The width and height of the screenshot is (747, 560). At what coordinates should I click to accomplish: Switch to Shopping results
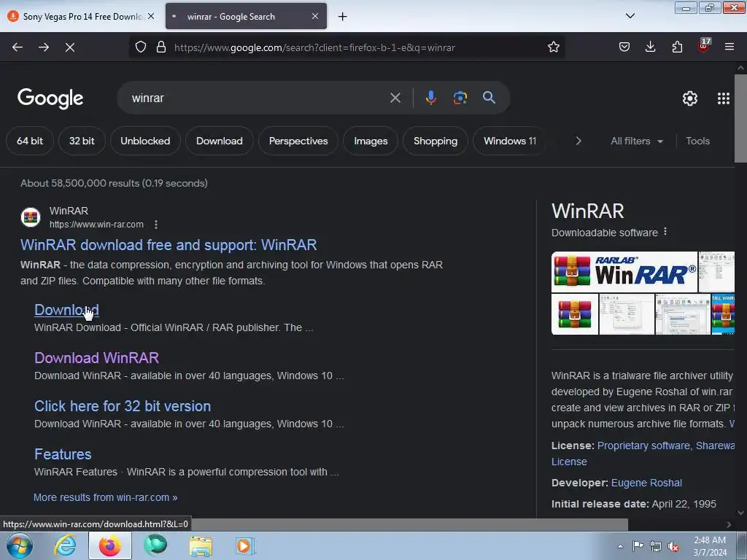[436, 141]
